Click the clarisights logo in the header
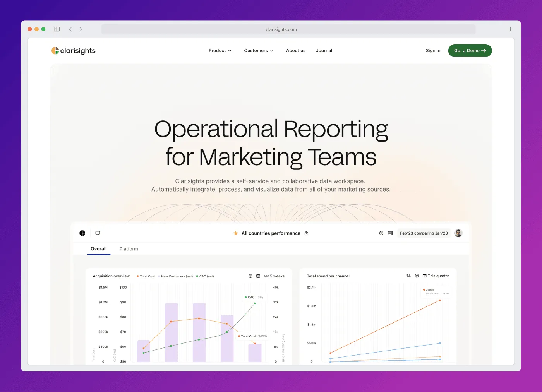The width and height of the screenshot is (542, 392). (x=74, y=51)
